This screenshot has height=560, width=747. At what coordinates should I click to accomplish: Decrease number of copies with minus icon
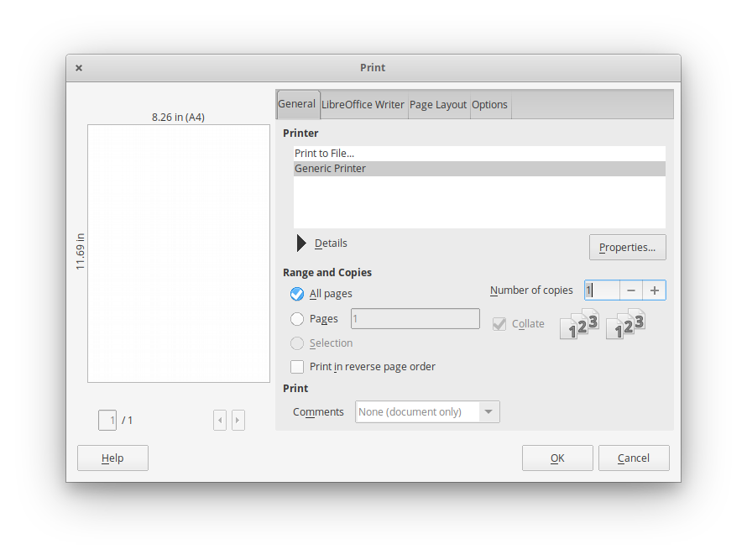click(630, 290)
